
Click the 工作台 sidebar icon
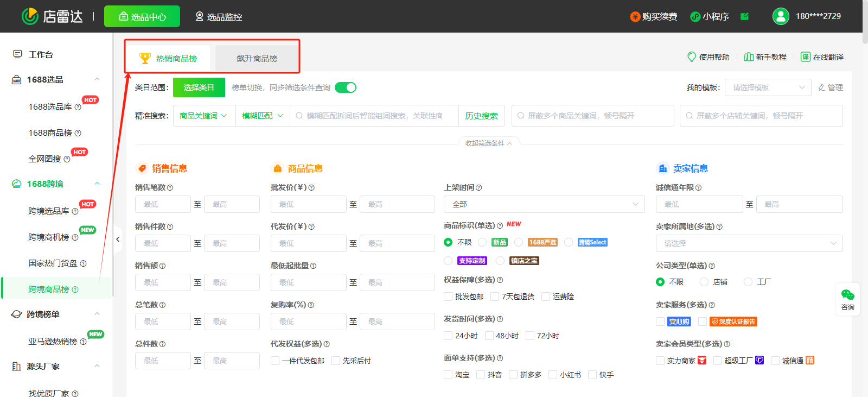pos(17,54)
